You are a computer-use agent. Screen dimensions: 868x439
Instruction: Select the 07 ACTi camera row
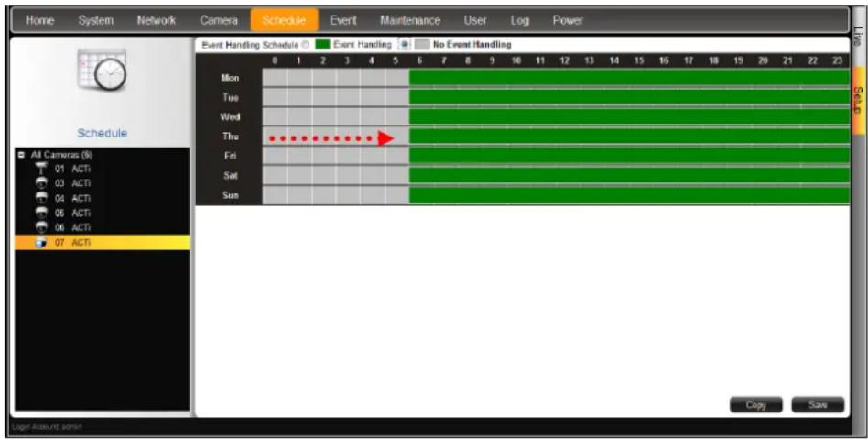pos(102,242)
